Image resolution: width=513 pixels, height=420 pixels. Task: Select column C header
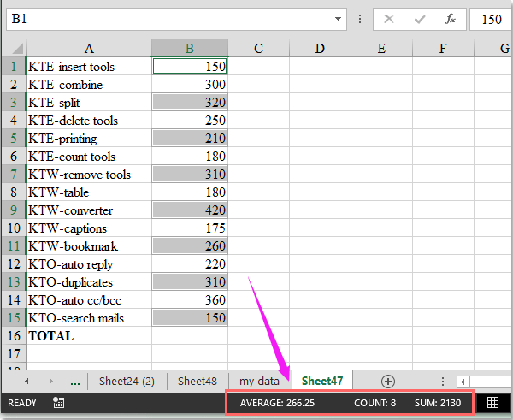tap(258, 49)
